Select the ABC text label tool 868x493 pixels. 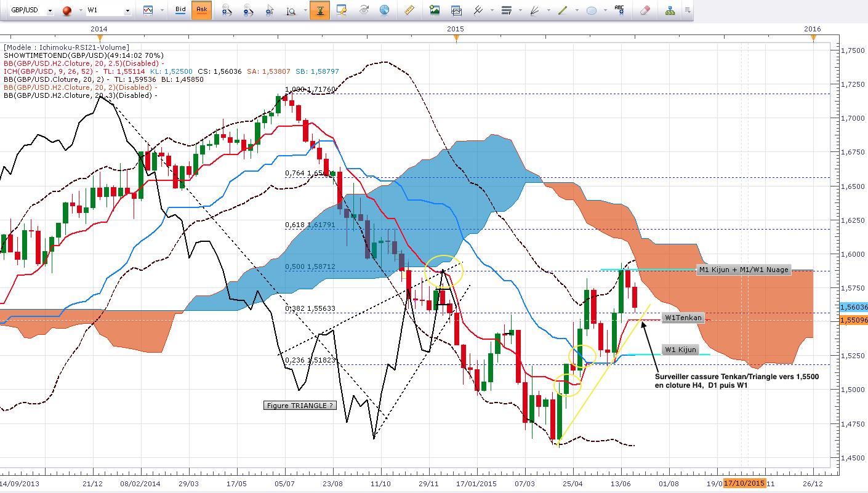tap(620, 10)
